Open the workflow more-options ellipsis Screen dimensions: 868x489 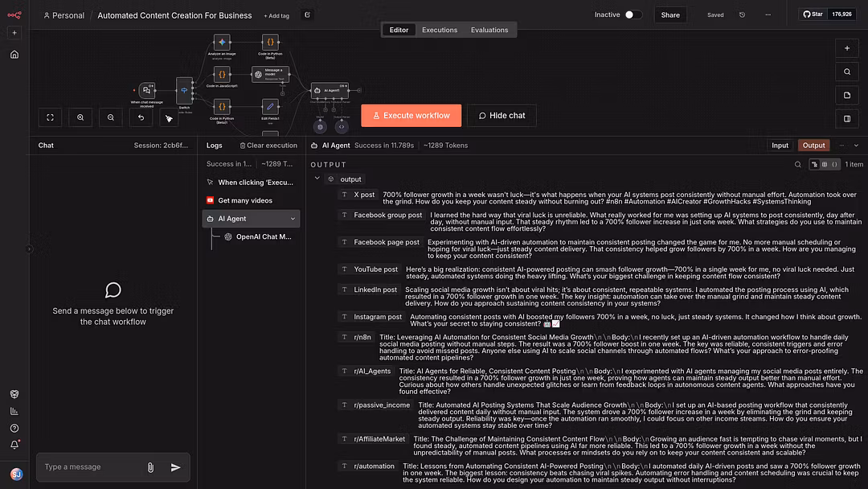pos(768,15)
